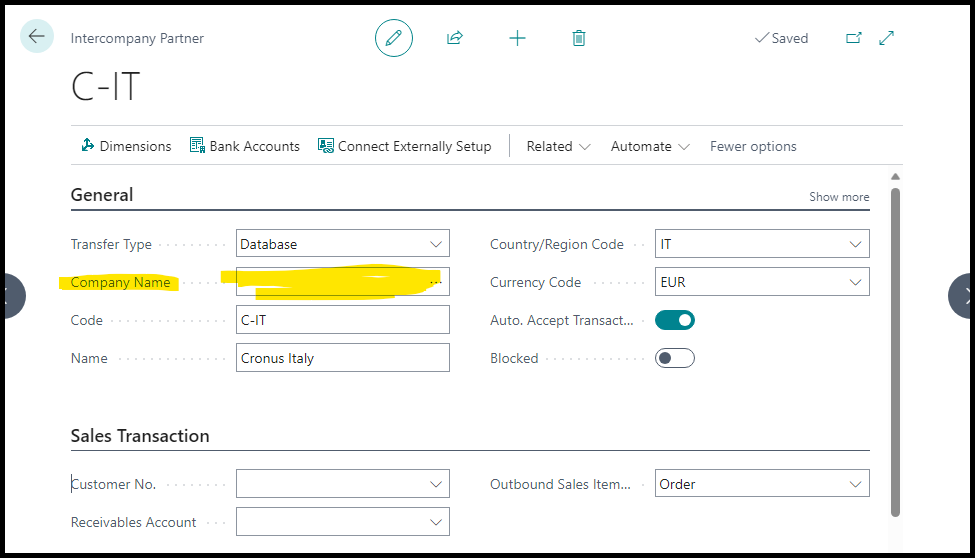Expand the Transfer Type dropdown
Screen dimensions: 975x558
[x=435, y=244]
